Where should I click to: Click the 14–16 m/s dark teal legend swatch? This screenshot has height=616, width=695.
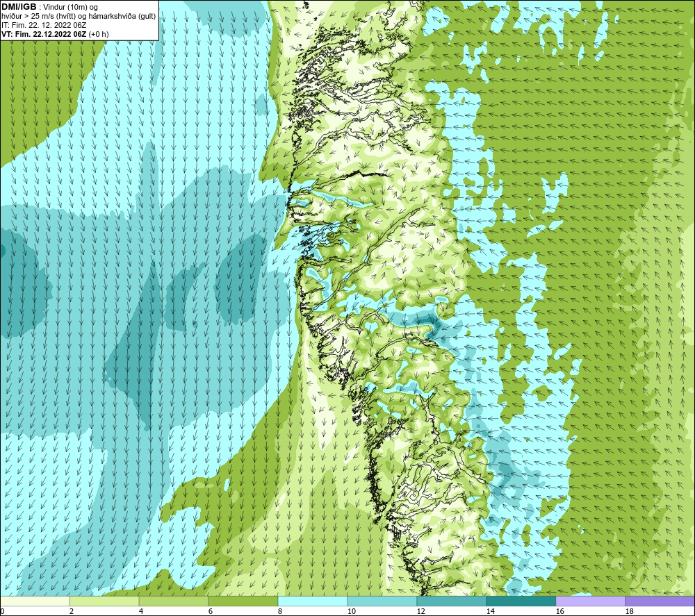[521, 601]
